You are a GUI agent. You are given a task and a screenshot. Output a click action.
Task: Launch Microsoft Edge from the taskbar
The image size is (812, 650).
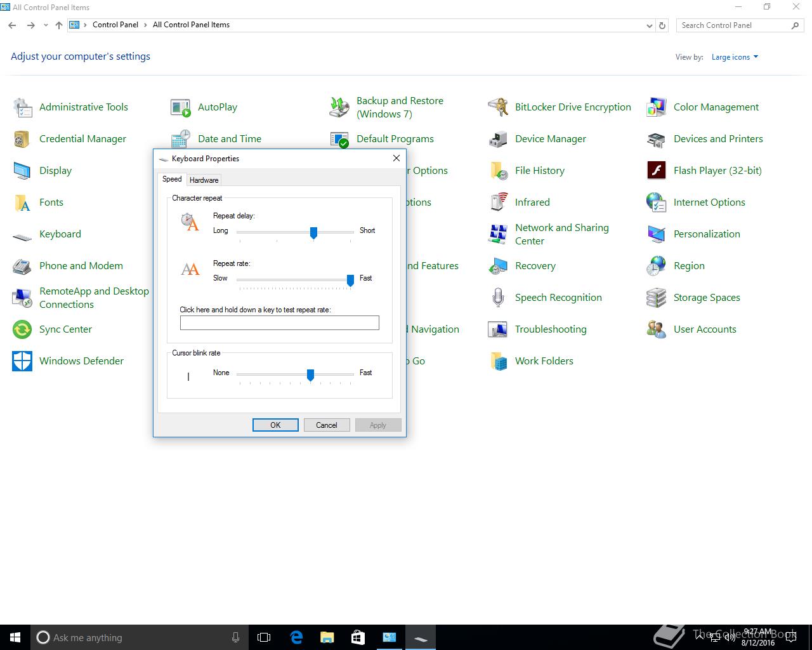coord(296,637)
